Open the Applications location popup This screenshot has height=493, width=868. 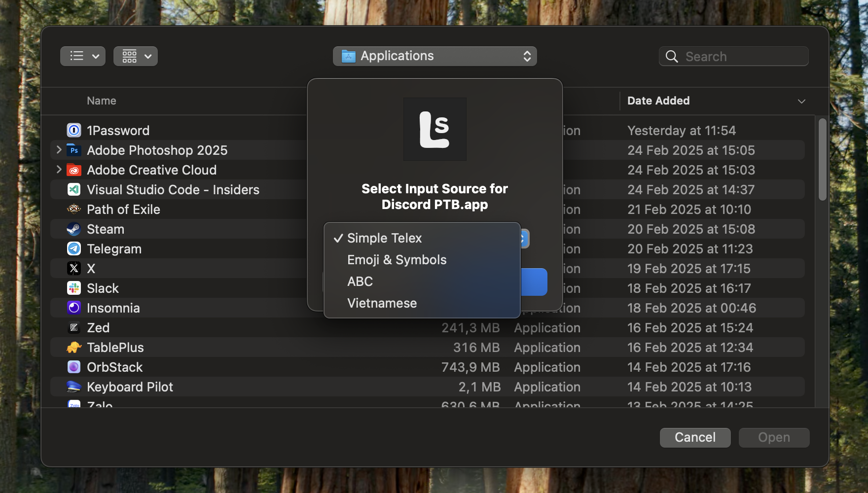tap(434, 56)
